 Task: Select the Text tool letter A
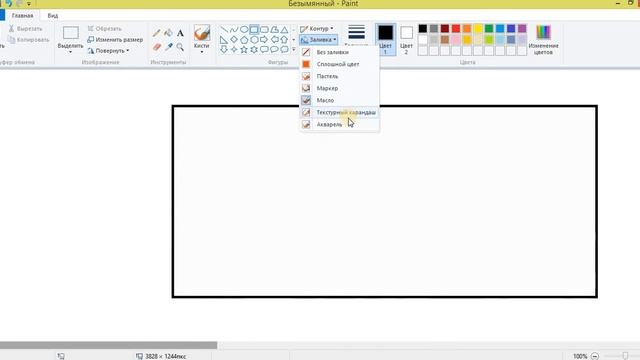[180, 33]
